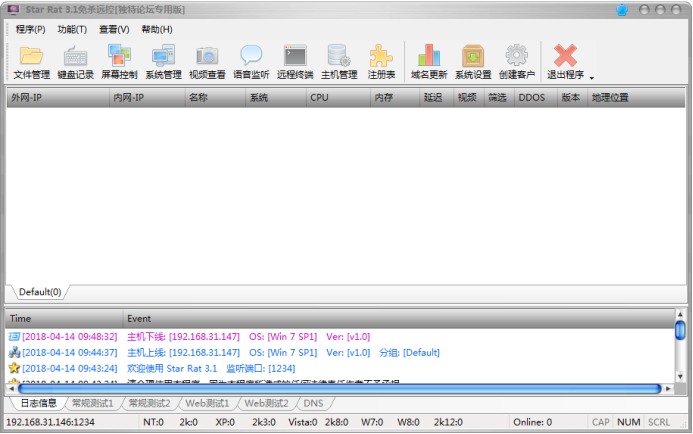The height and width of the screenshot is (434, 693).
Task: Open the 视频查看 webcam viewer
Action: point(207,62)
